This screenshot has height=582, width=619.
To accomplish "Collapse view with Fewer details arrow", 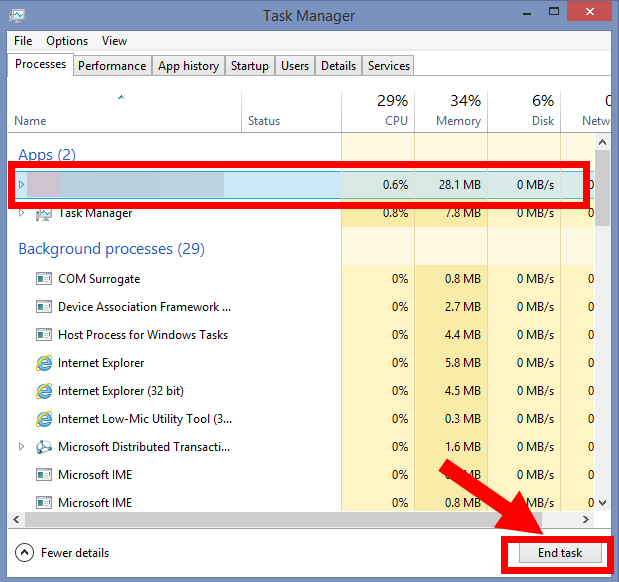I will click(x=24, y=553).
